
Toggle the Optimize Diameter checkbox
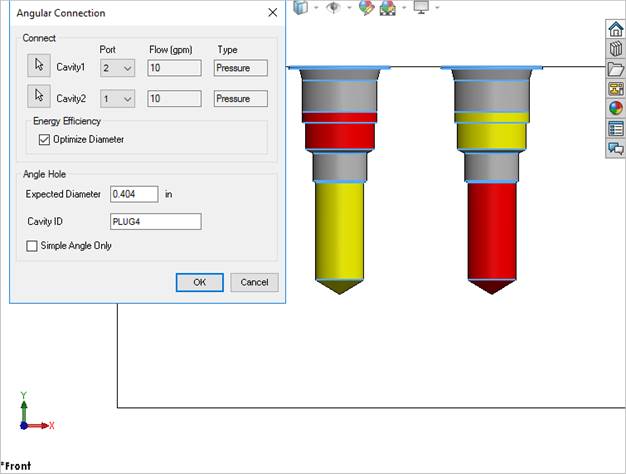44,139
